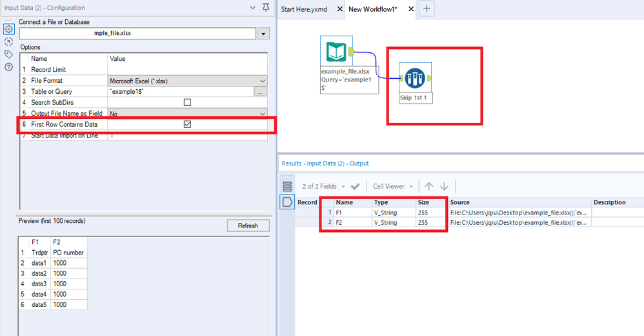The image size is (644, 336).
Task: Click the Record column header
Action: 307,202
